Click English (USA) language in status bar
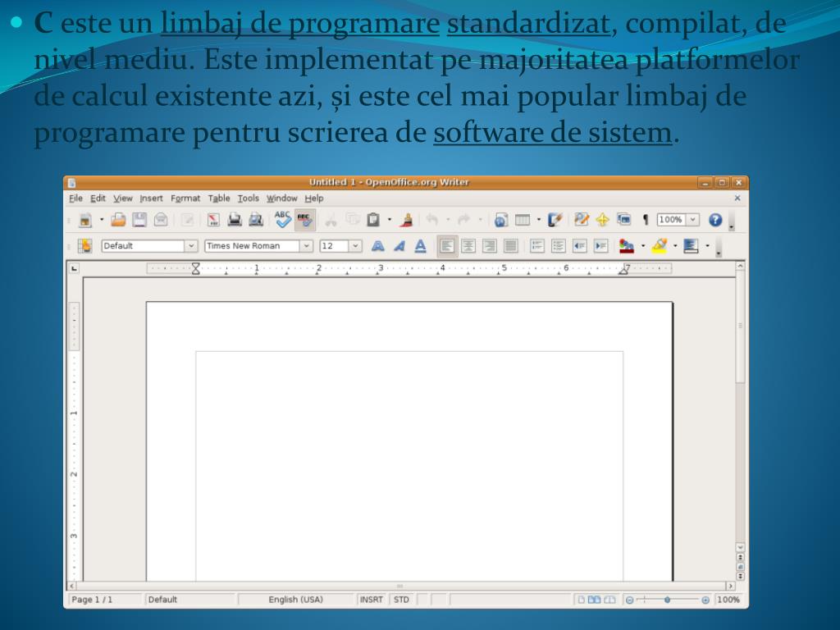 pyautogui.click(x=295, y=600)
